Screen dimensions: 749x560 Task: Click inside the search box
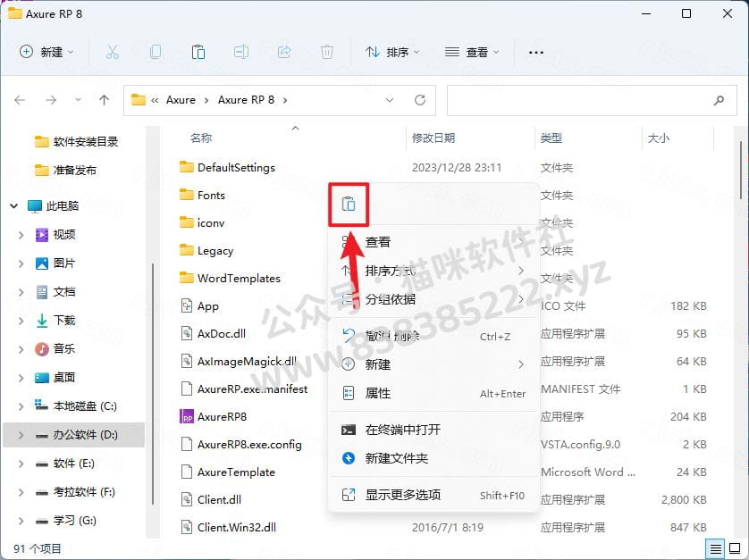click(592, 100)
